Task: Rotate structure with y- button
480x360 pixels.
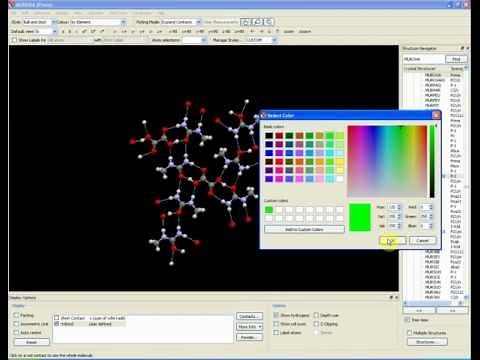Action: tap(133, 31)
